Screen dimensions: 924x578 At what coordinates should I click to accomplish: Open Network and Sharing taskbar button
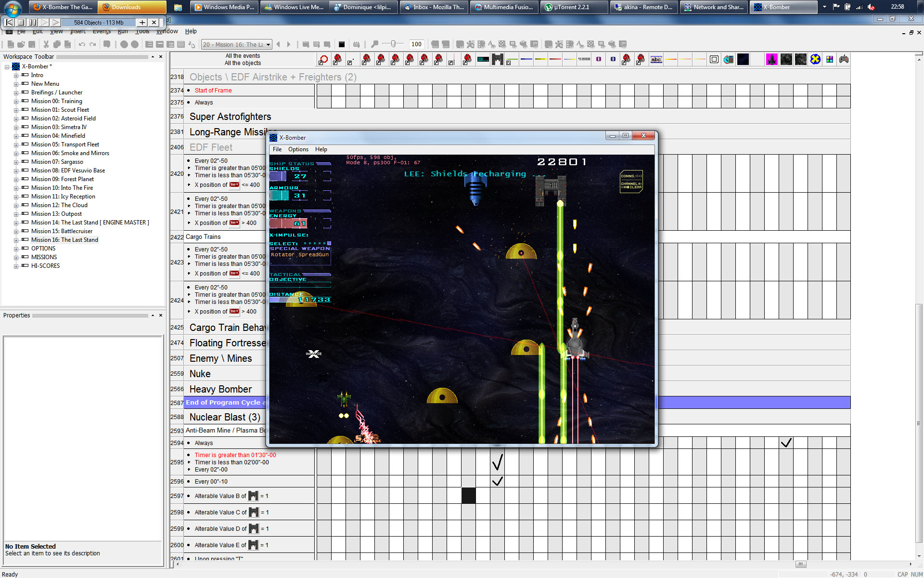[x=714, y=7]
